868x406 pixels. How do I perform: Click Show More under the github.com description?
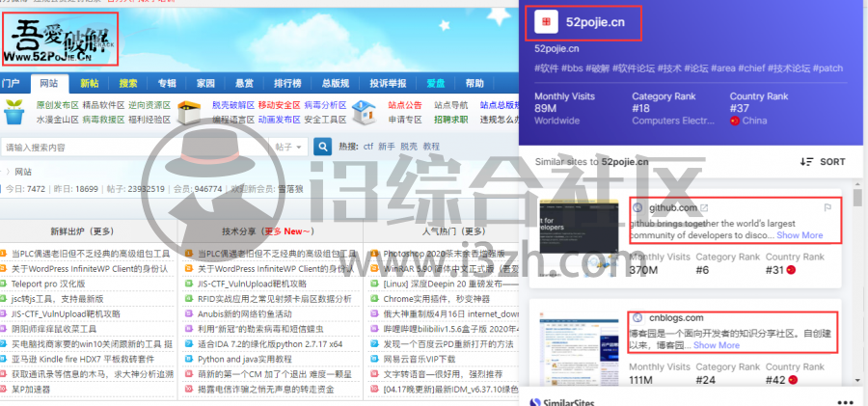(x=800, y=235)
